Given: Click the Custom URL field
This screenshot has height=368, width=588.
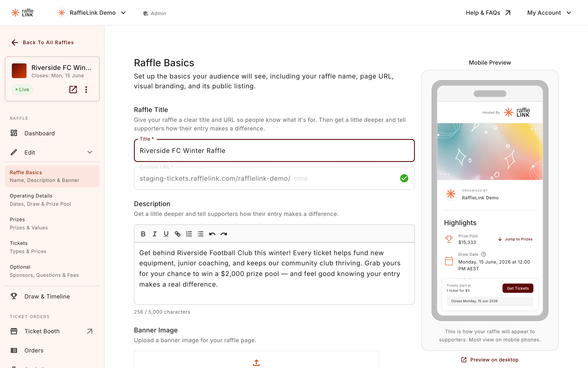Looking at the screenshot, I should pyautogui.click(x=274, y=178).
